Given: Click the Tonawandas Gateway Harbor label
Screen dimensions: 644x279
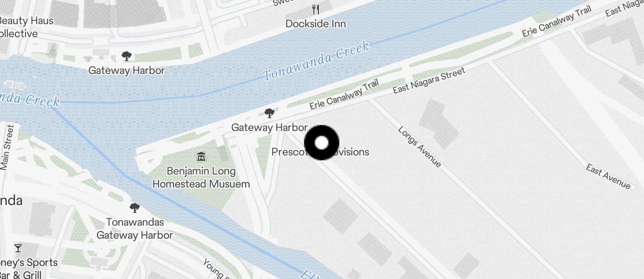Looking at the screenshot, I should [135, 229].
